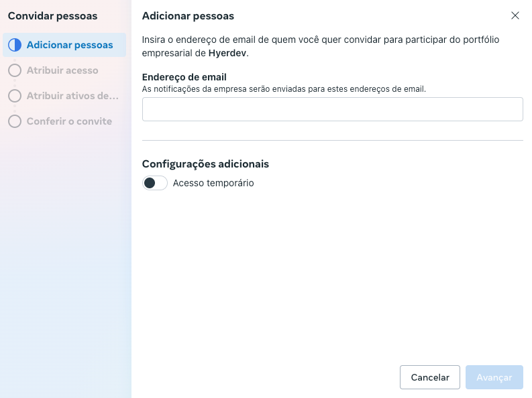
Task: Enable the Acesso temporário switch
Action: coord(155,183)
